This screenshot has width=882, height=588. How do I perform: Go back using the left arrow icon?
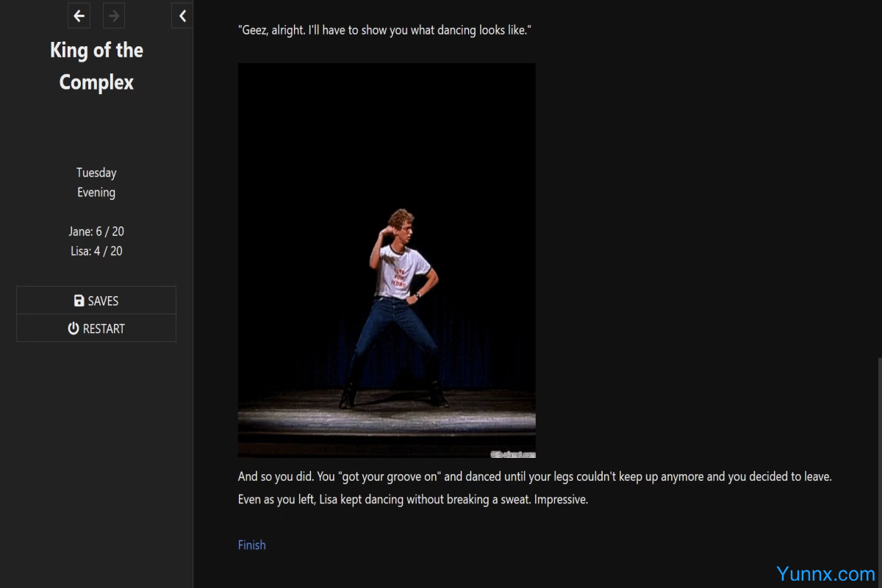79,15
